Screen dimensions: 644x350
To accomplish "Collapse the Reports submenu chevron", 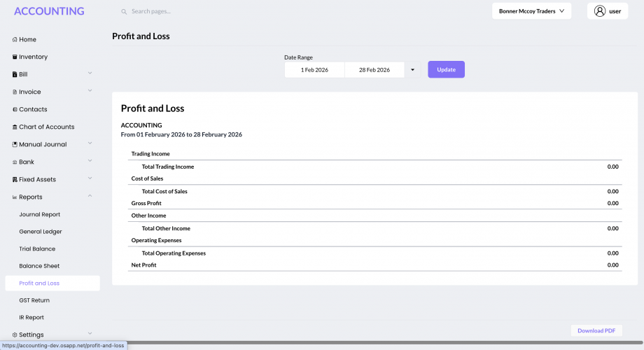I will (90, 196).
